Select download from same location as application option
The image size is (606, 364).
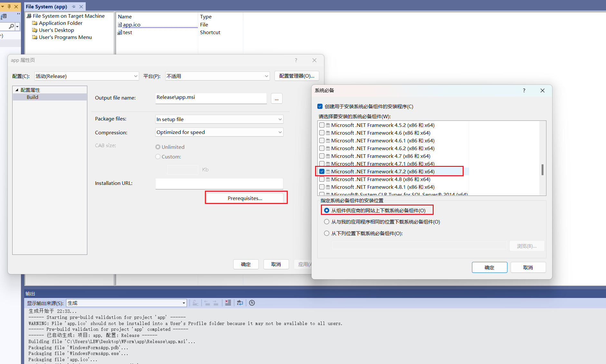[x=327, y=222]
